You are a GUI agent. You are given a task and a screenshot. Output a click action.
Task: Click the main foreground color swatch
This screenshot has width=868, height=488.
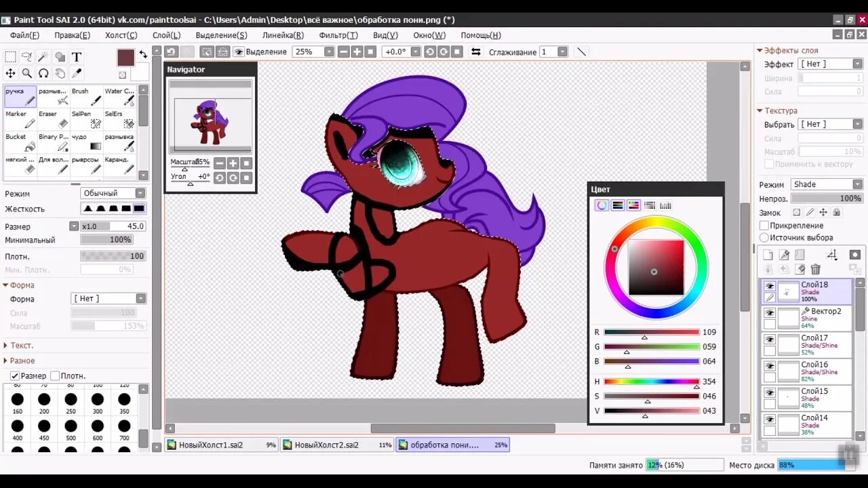point(125,58)
